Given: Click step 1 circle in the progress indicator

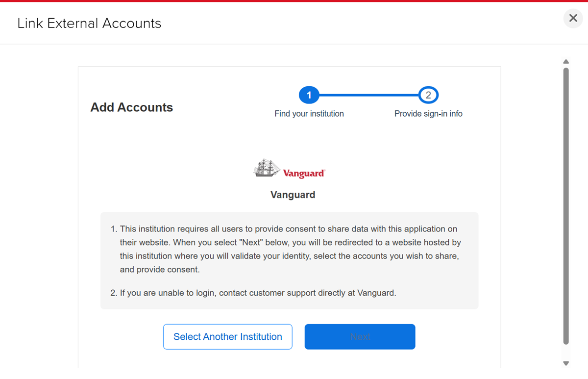Looking at the screenshot, I should click(x=309, y=95).
